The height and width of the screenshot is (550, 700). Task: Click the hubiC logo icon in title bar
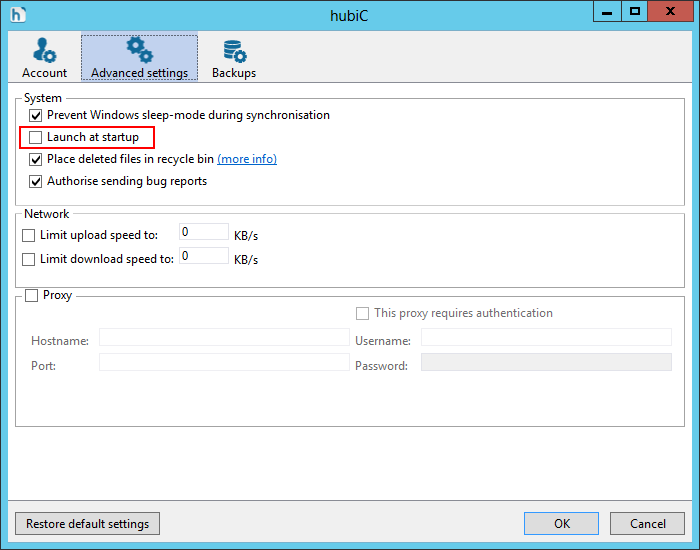[18, 15]
